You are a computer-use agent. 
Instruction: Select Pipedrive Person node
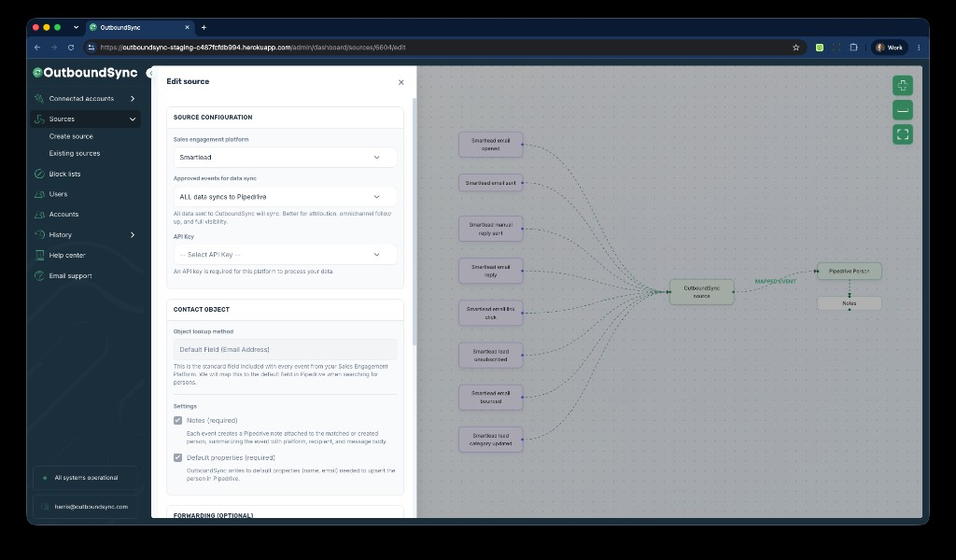pyautogui.click(x=849, y=272)
